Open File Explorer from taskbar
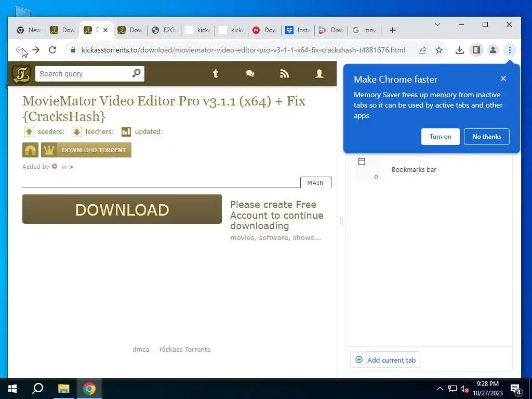 coord(63,389)
